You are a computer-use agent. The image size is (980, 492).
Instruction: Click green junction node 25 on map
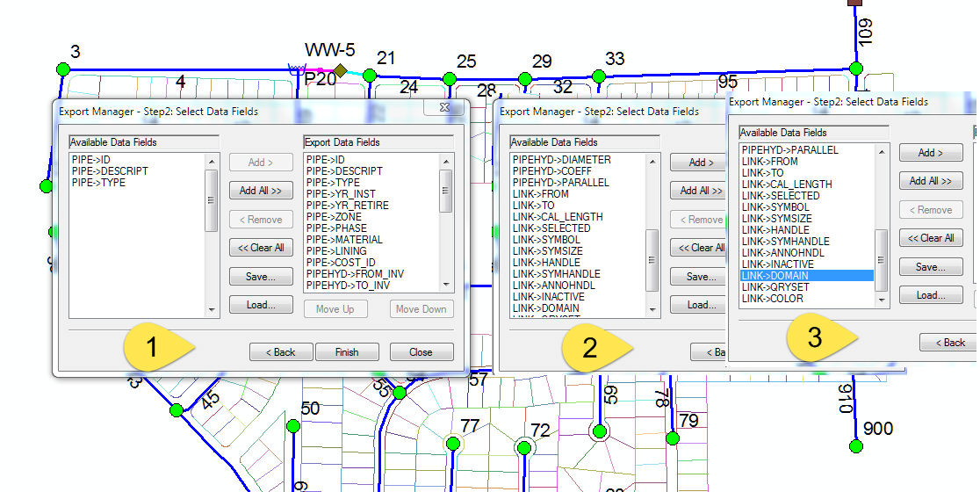[450, 79]
